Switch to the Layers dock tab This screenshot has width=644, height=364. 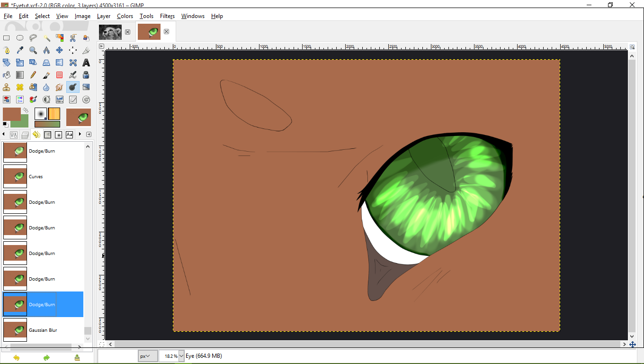coord(25,135)
